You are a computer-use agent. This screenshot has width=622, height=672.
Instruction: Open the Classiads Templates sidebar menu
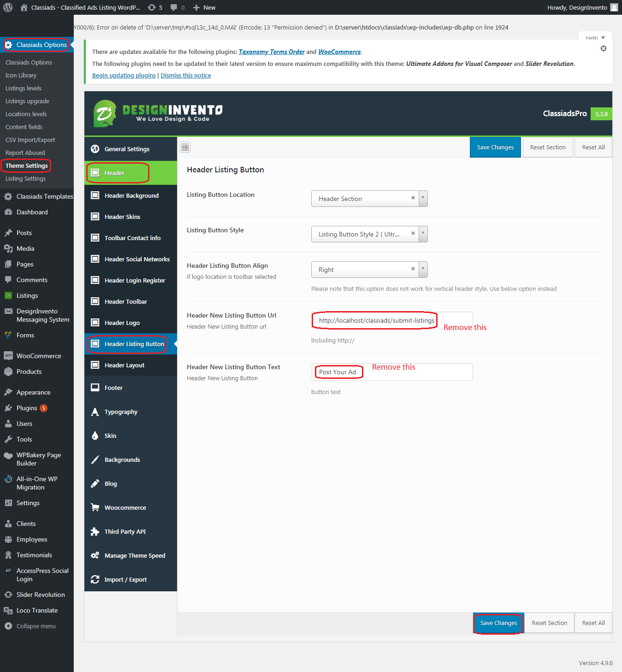pos(37,196)
